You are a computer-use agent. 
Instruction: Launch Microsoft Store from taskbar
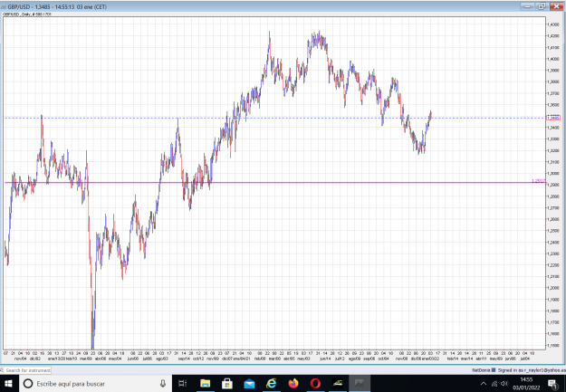pos(227,383)
